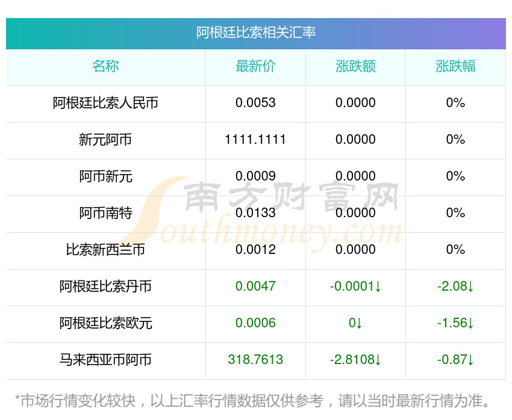Select the row name 阿币新元

pyautogui.click(x=105, y=176)
